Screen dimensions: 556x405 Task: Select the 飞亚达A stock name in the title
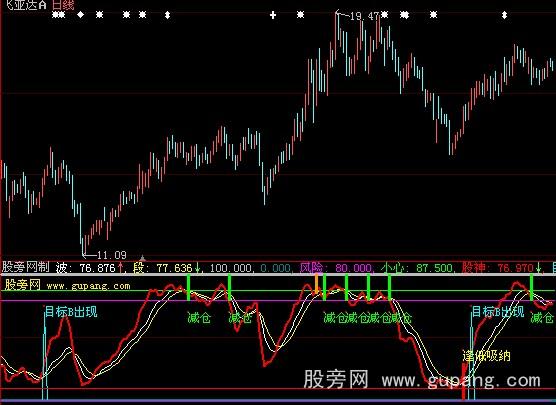click(x=27, y=5)
